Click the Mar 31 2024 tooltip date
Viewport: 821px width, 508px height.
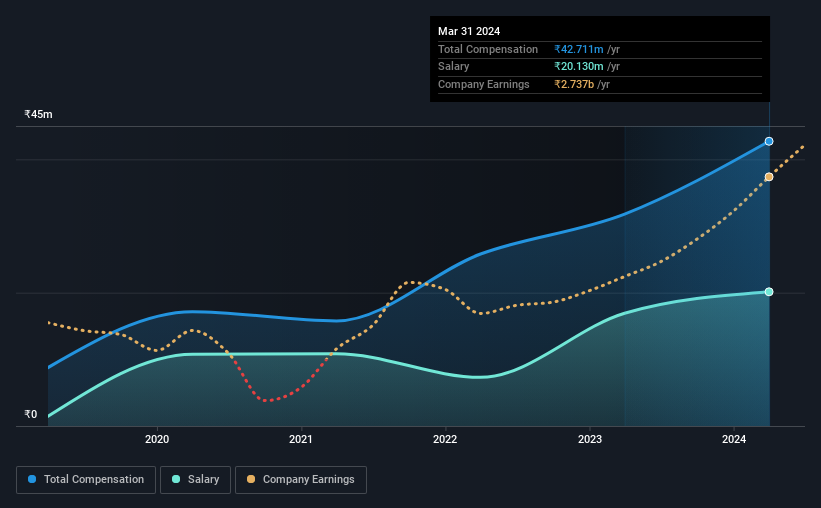pos(469,31)
